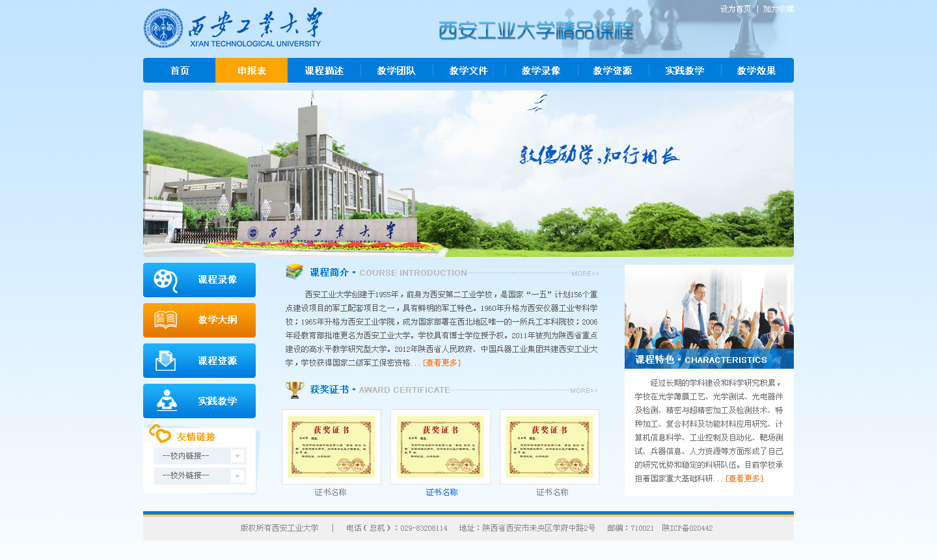Image resolution: width=937 pixels, height=560 pixels.
Task: Click the campus banner image
Action: [x=468, y=174]
